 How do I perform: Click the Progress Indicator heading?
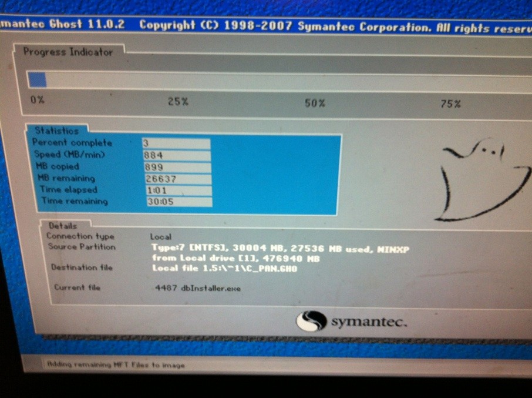(68, 52)
